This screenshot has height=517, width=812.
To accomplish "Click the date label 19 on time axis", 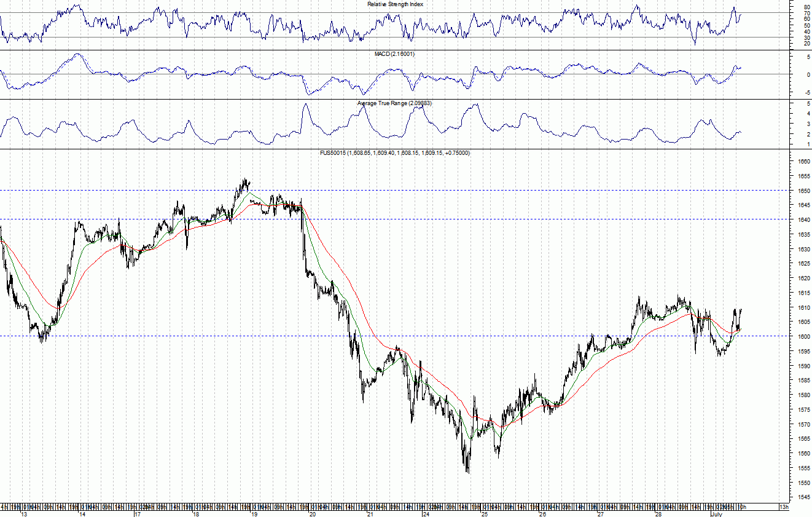I will [254, 513].
